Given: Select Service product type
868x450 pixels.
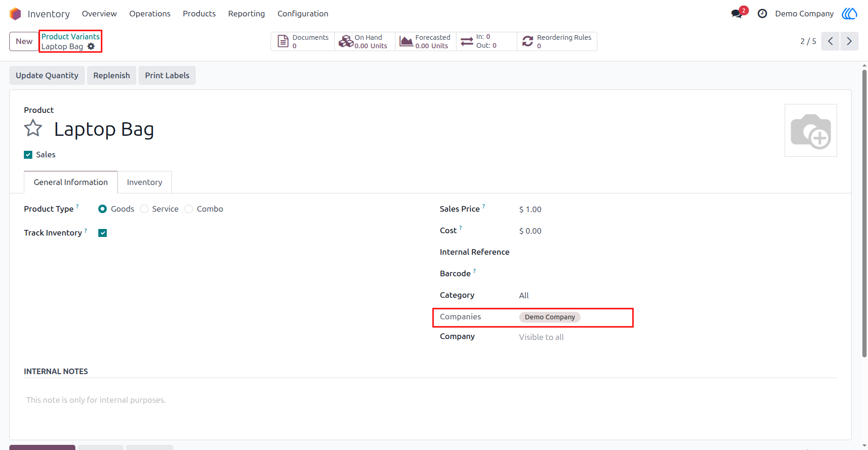Looking at the screenshot, I should click(x=144, y=209).
